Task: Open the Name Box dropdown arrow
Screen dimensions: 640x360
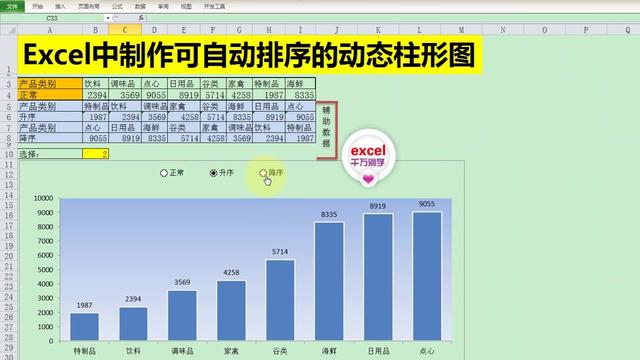Action: coord(108,18)
